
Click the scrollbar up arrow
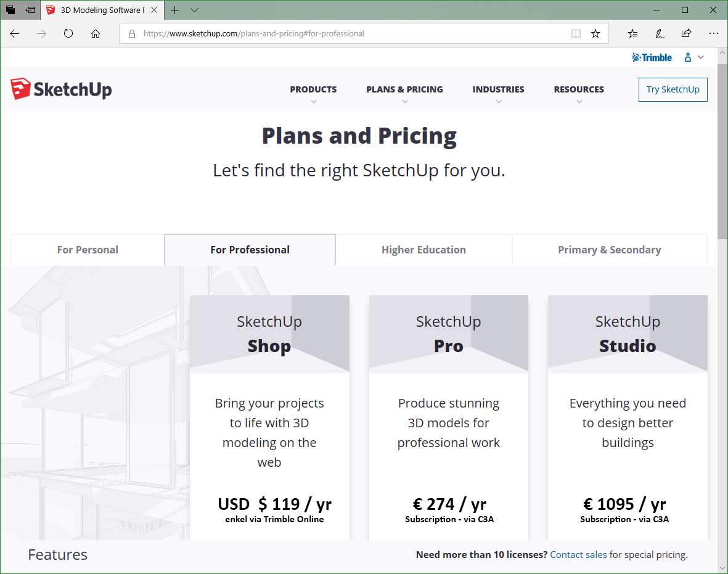pyautogui.click(x=722, y=52)
